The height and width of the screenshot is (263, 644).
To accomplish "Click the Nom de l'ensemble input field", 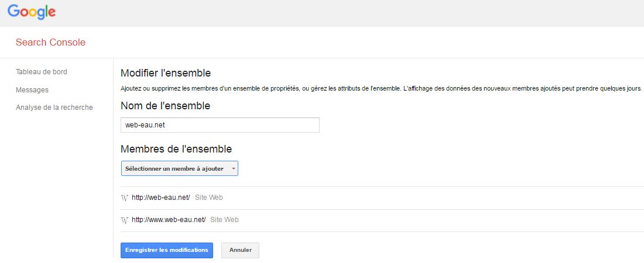I will (220, 125).
